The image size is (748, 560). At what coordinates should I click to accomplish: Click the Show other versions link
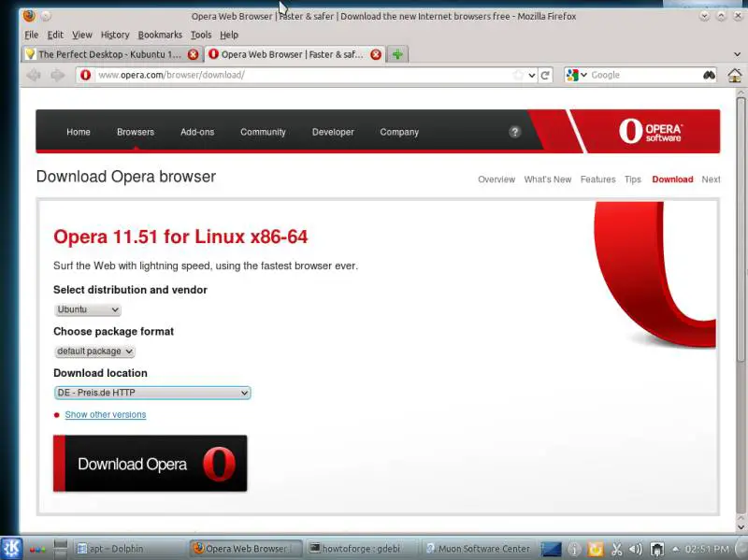[x=106, y=414]
